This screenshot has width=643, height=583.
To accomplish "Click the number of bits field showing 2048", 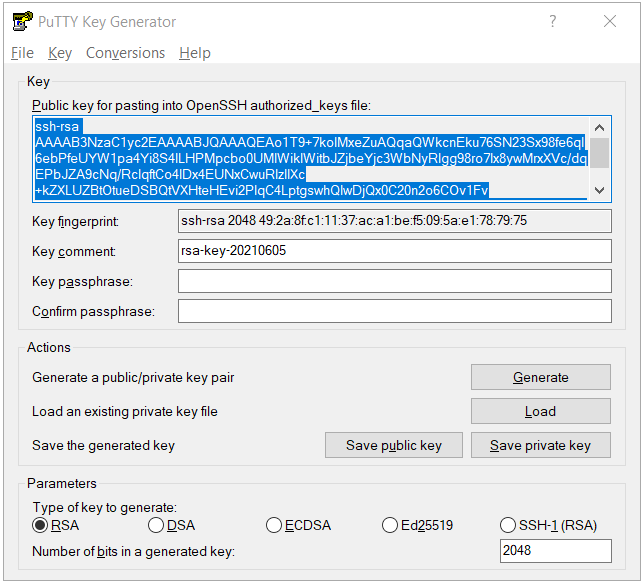I will tap(555, 551).
